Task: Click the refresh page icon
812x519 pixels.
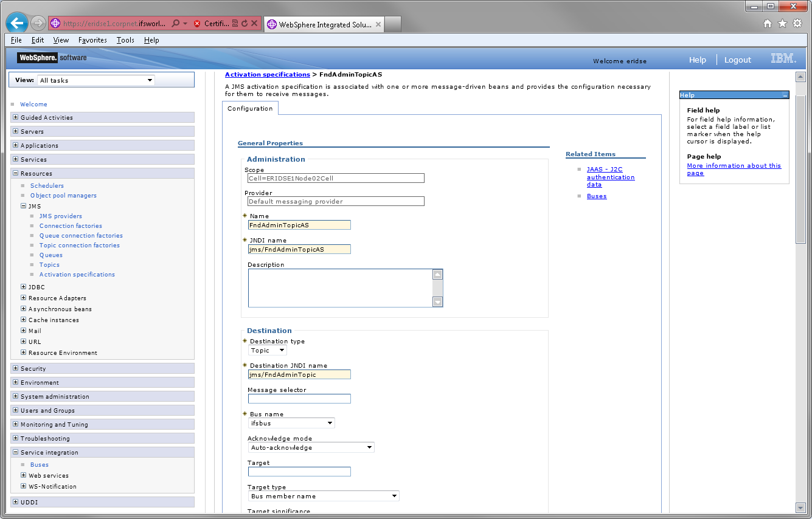Action: (245, 24)
